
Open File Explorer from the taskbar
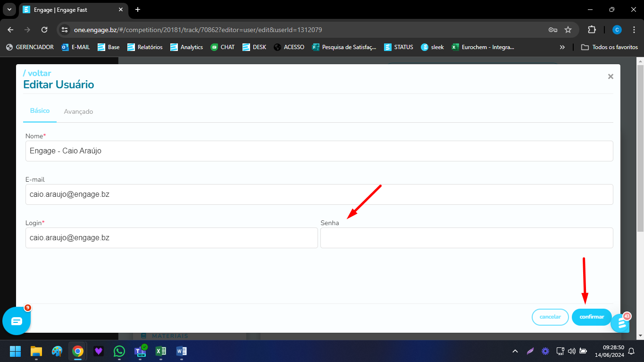(36, 351)
